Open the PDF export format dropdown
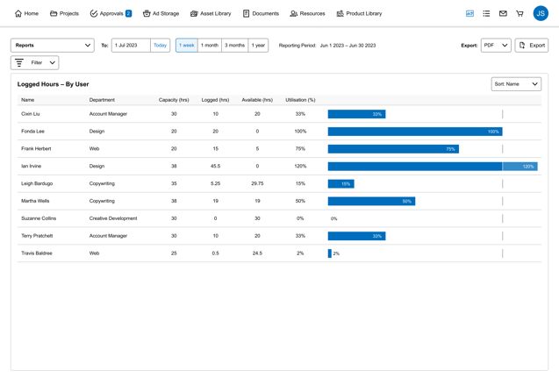The image size is (559, 392). 496,46
